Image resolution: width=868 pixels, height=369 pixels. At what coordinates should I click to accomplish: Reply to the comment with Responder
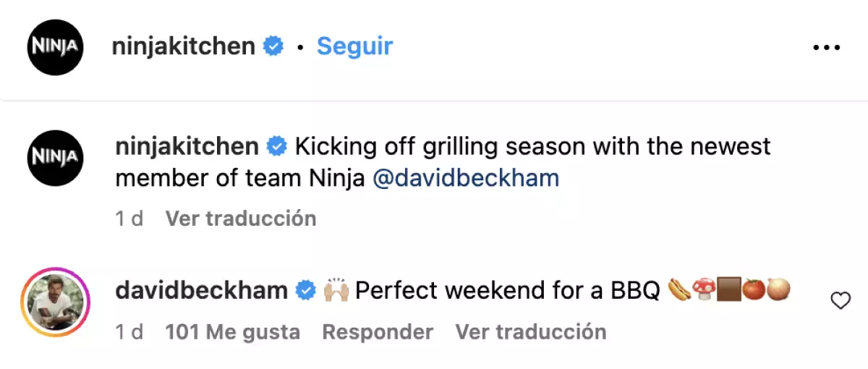pos(378,332)
